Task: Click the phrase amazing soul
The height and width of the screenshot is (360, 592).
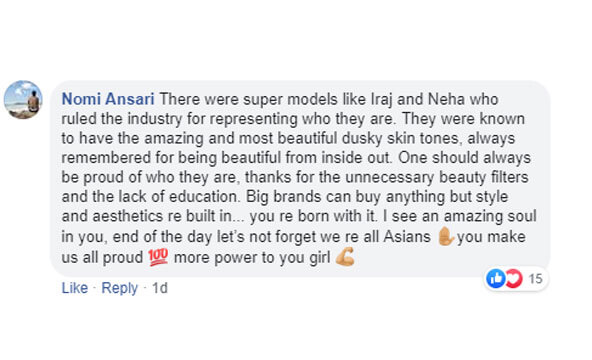Action: (490, 217)
